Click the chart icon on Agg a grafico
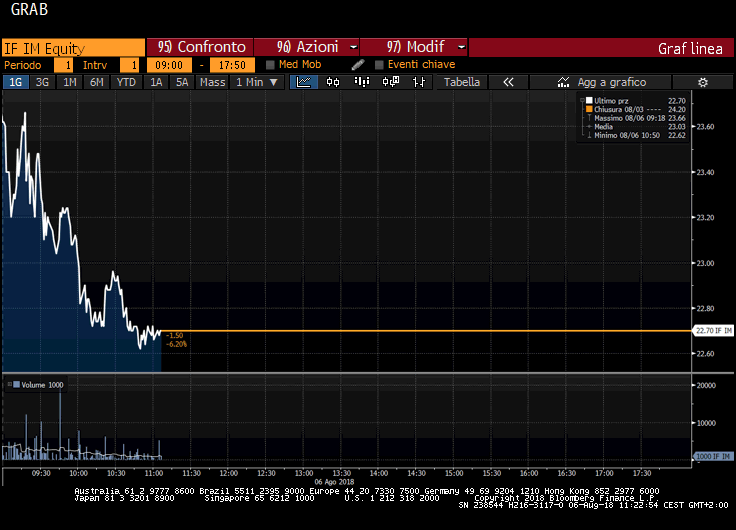 563,82
